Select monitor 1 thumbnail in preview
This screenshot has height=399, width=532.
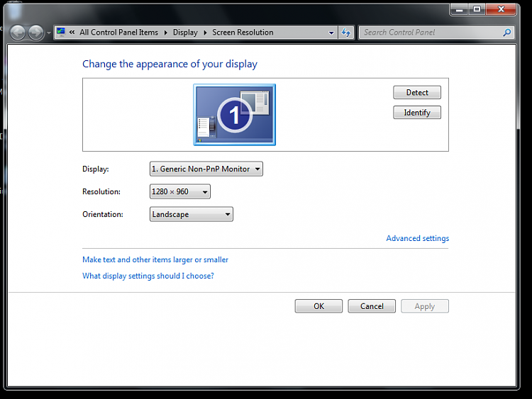pos(235,115)
